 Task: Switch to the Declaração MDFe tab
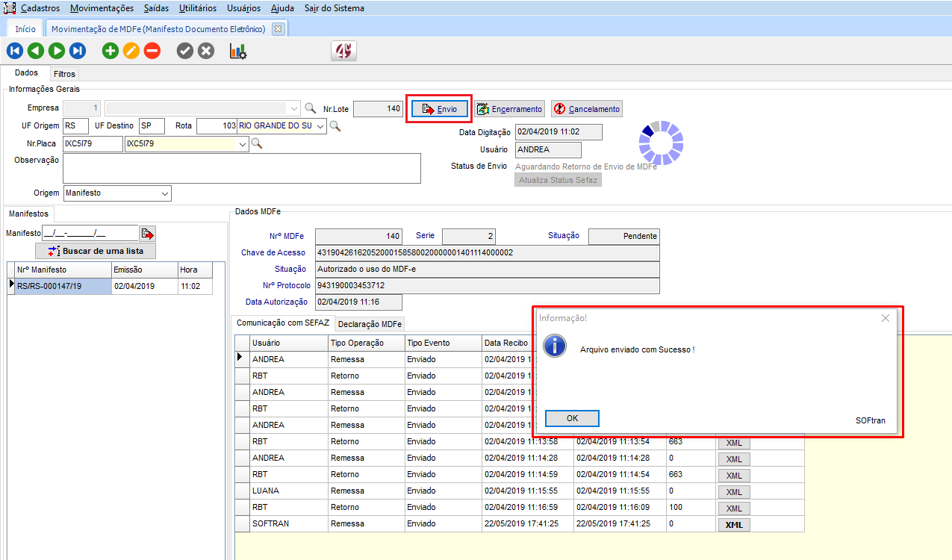pyautogui.click(x=370, y=323)
